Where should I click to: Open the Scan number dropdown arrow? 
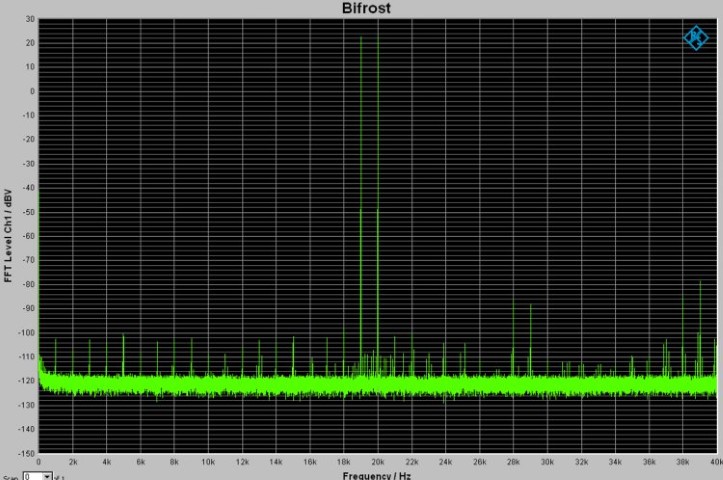pos(47,476)
